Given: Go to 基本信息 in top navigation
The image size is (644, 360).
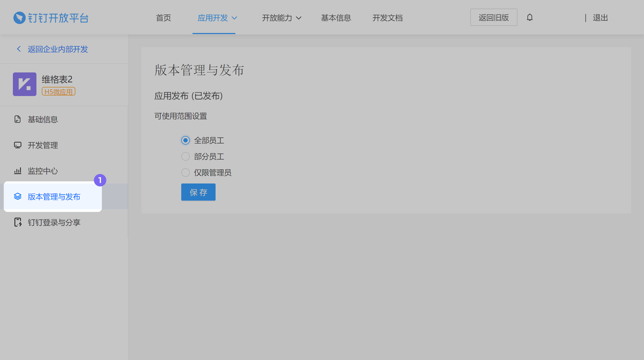Looking at the screenshot, I should pos(336,18).
